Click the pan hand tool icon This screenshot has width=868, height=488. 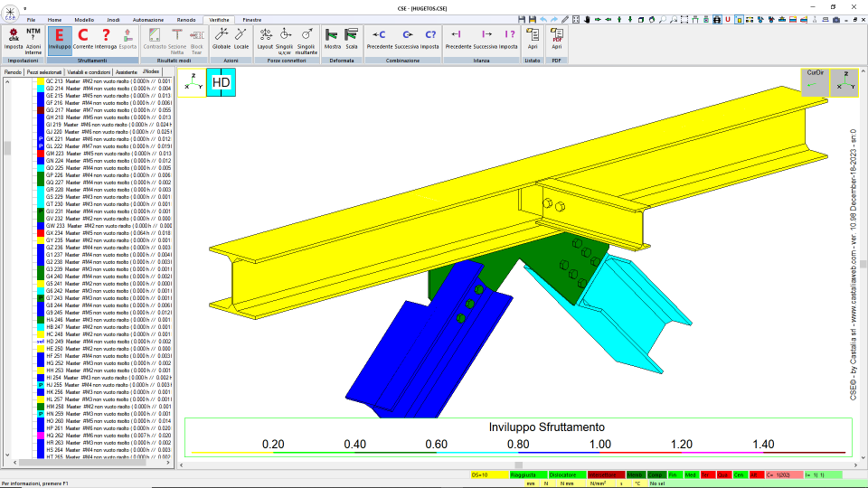587,19
